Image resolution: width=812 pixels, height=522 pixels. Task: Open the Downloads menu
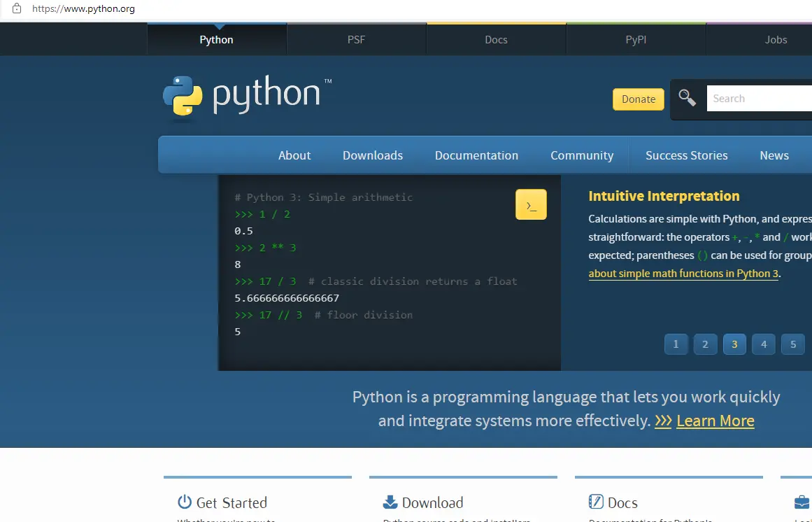[373, 155]
